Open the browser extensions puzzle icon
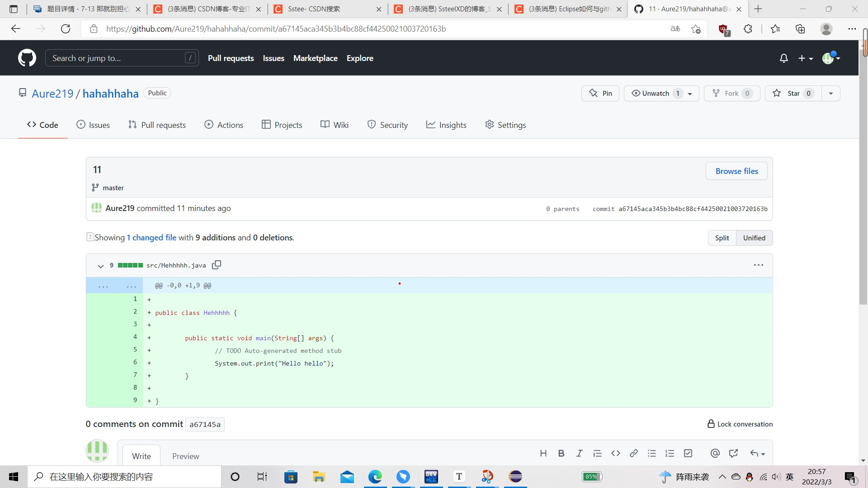 tap(748, 29)
